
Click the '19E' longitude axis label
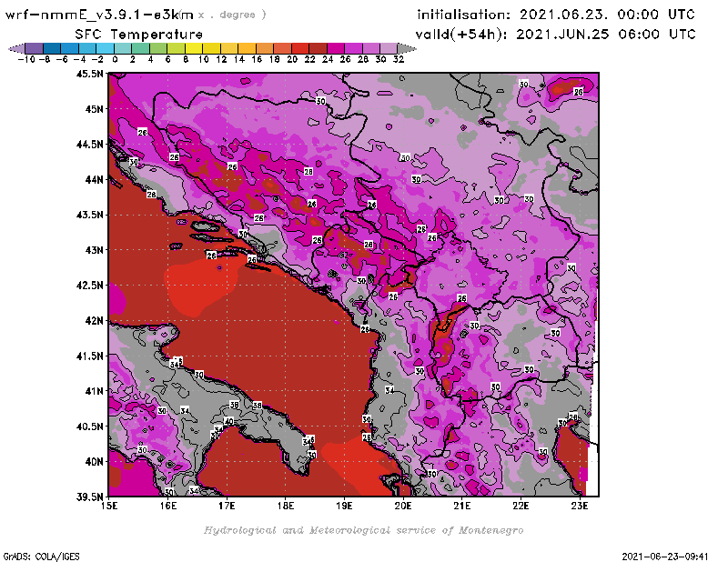[345, 506]
